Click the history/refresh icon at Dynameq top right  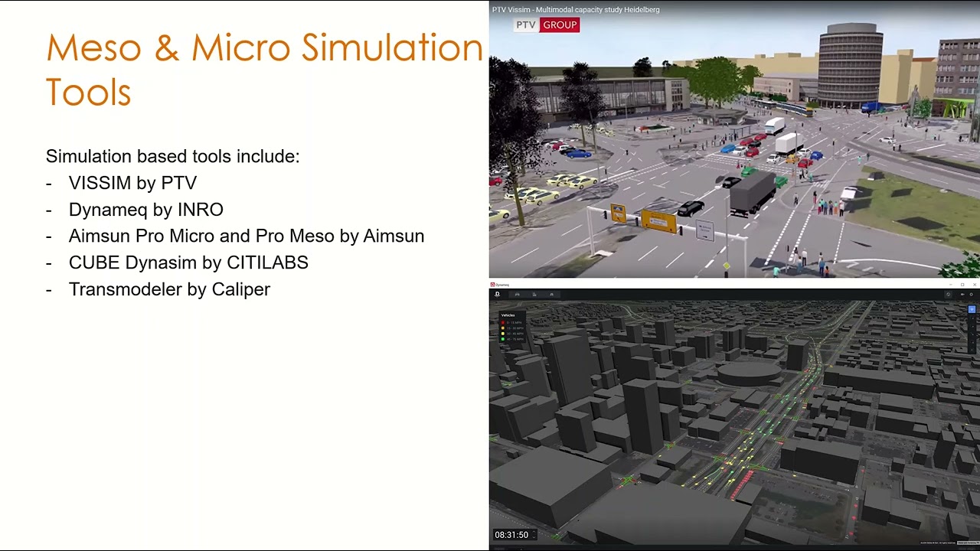(x=948, y=295)
